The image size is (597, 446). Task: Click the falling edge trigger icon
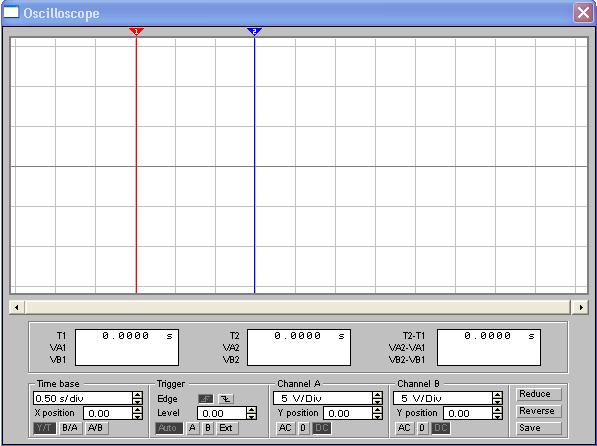226,399
